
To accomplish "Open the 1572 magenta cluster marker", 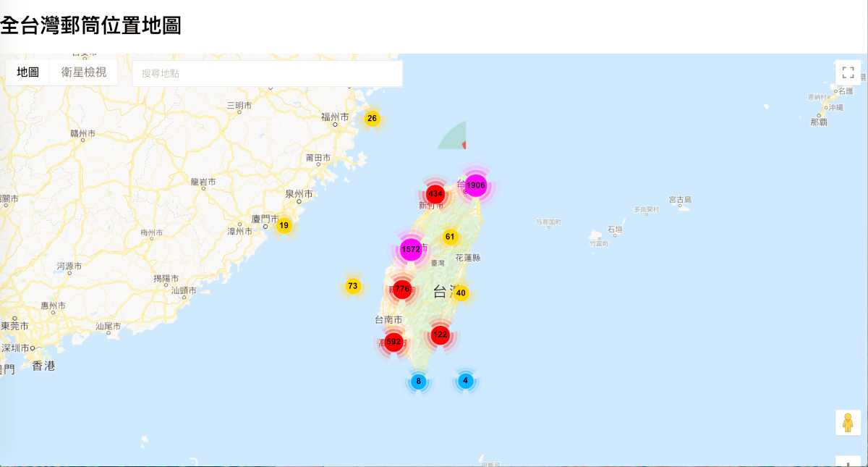I will coord(411,249).
